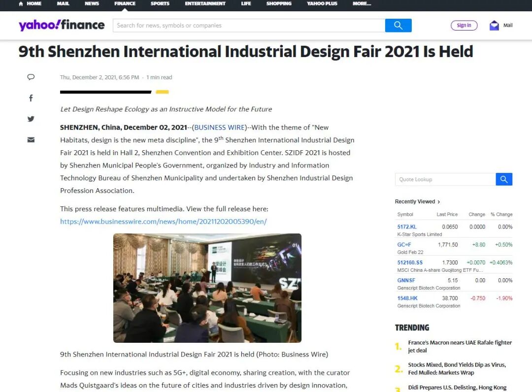
Task: Open the GC=F gold symbol link
Action: pos(404,244)
